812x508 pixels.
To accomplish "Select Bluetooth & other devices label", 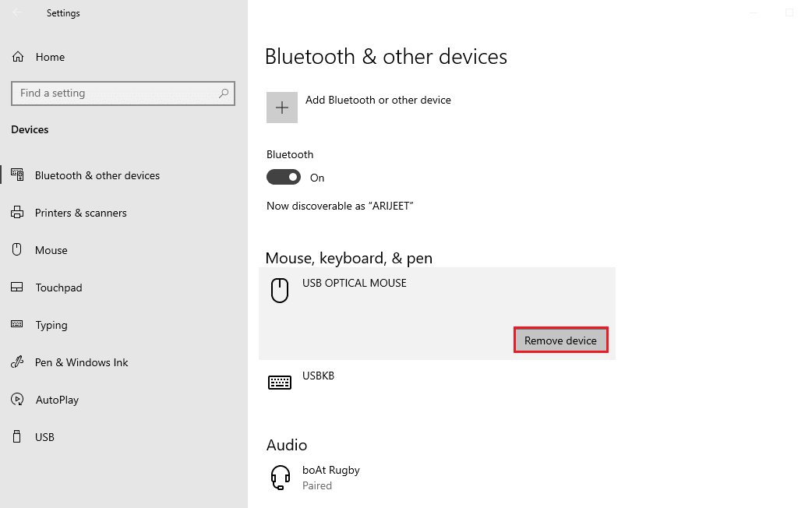I will [97, 175].
